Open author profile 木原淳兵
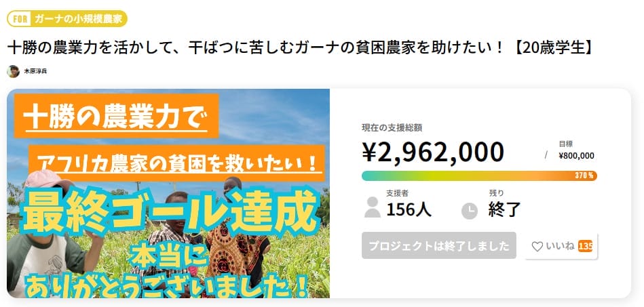This screenshot has width=644, height=307. (x=35, y=71)
